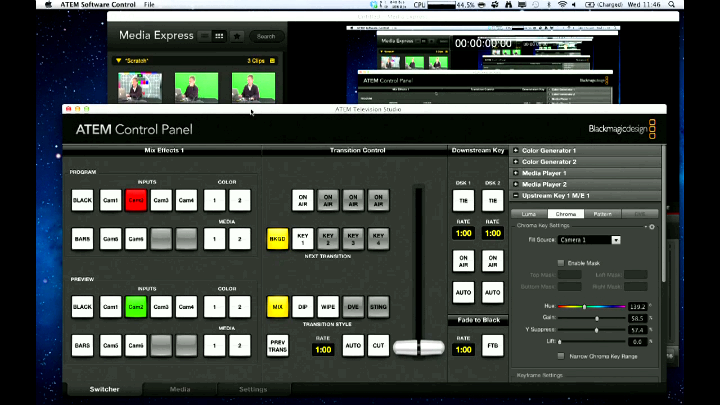The width and height of the screenshot is (720, 405).
Task: Select red Cam2 on Program bus
Action: pos(135,200)
